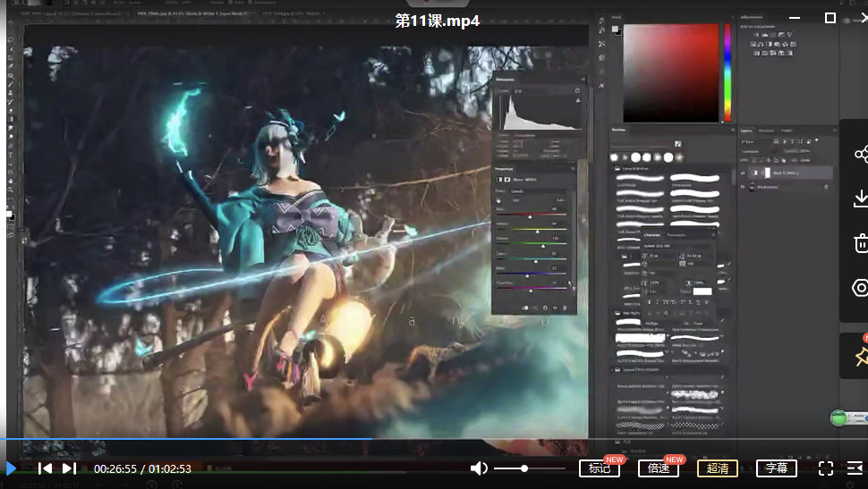This screenshot has height=489, width=868.
Task: Click the targeted adjustment hand tool in Properties
Action: coord(498,200)
